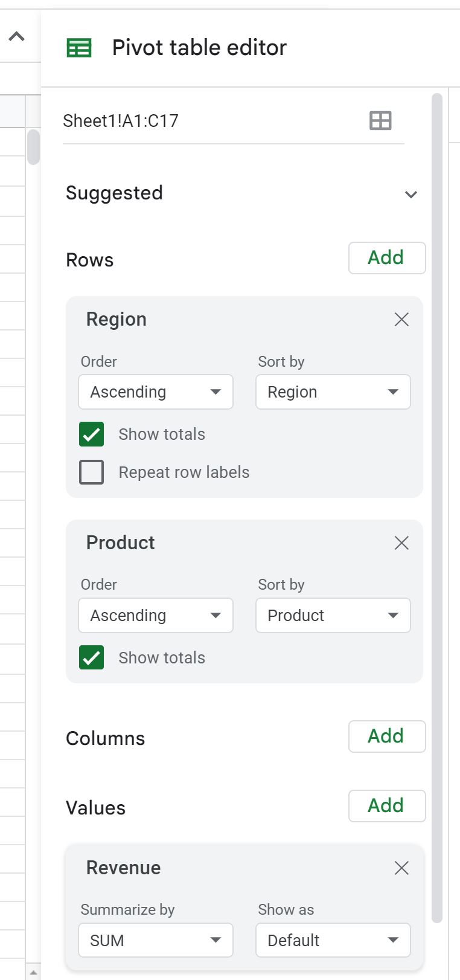Add a new Rows field
This screenshot has height=980, width=460.
pyautogui.click(x=387, y=258)
